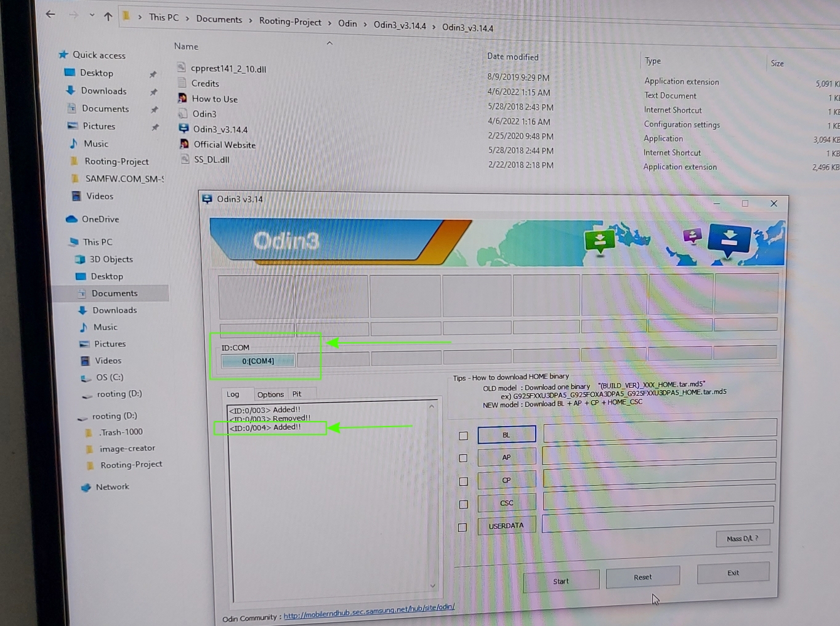The image size is (840, 626).
Task: Open Videos under This PC
Action: click(x=108, y=361)
